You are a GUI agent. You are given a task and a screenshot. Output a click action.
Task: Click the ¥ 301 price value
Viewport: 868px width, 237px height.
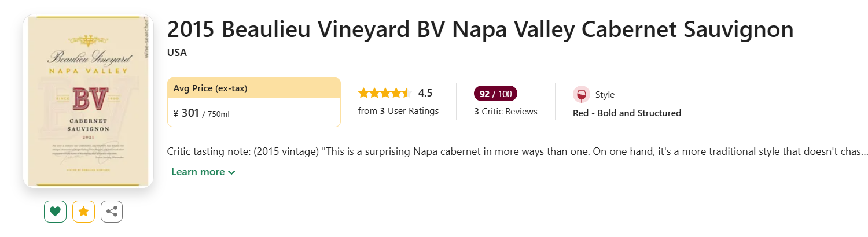tap(186, 113)
